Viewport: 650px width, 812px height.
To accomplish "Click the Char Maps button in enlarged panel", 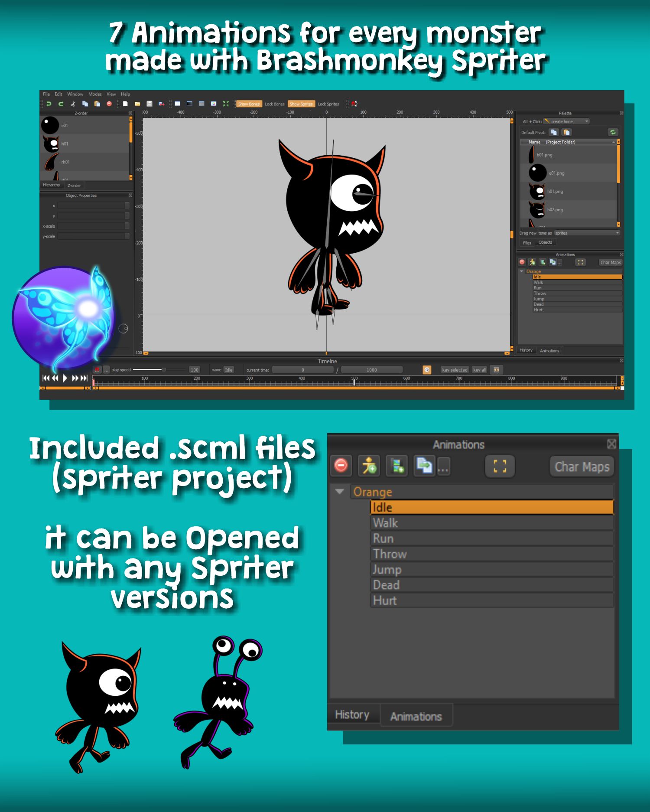I will pos(582,466).
